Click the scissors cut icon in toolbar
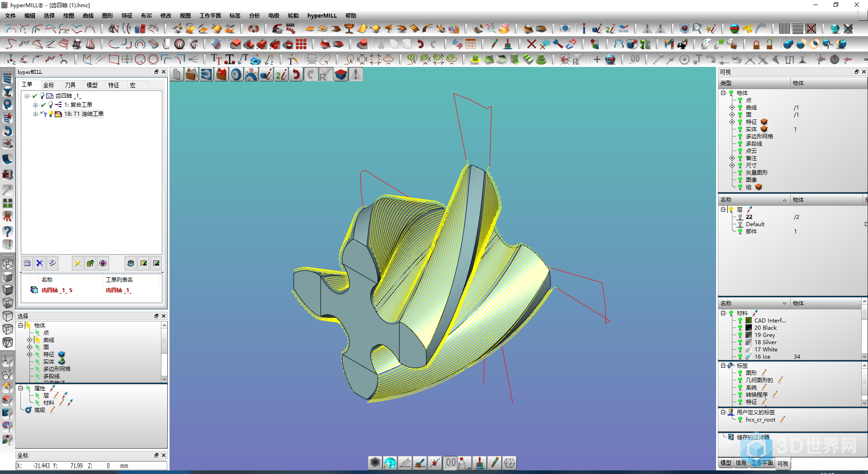The image size is (868, 474). click(x=381, y=44)
